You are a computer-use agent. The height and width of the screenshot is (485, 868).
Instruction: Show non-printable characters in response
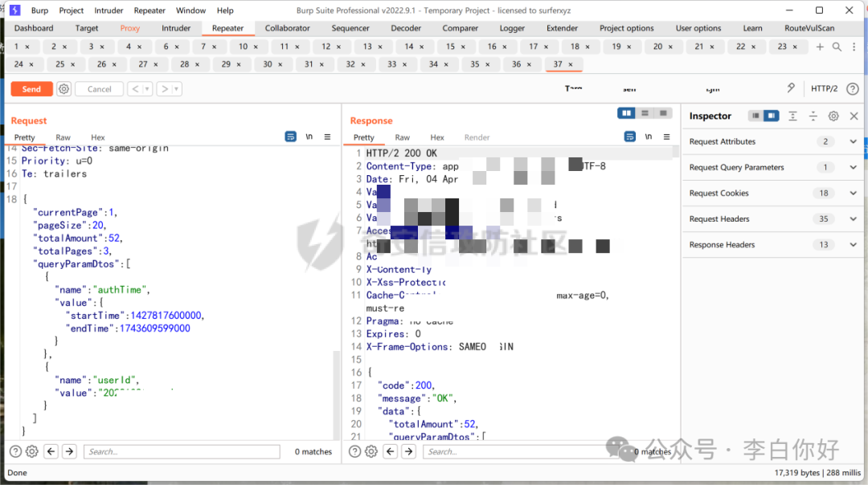(x=649, y=137)
